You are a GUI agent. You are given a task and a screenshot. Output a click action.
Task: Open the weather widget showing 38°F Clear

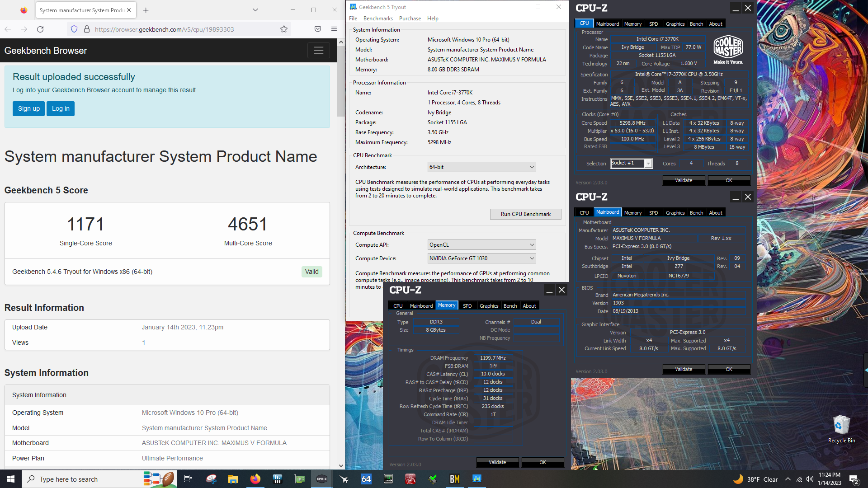[755, 479]
